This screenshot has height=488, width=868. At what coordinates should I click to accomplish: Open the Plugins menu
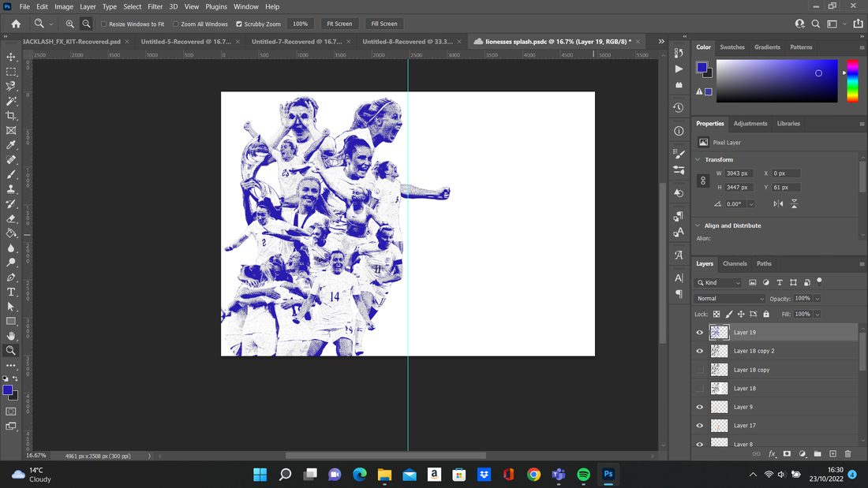click(x=216, y=6)
